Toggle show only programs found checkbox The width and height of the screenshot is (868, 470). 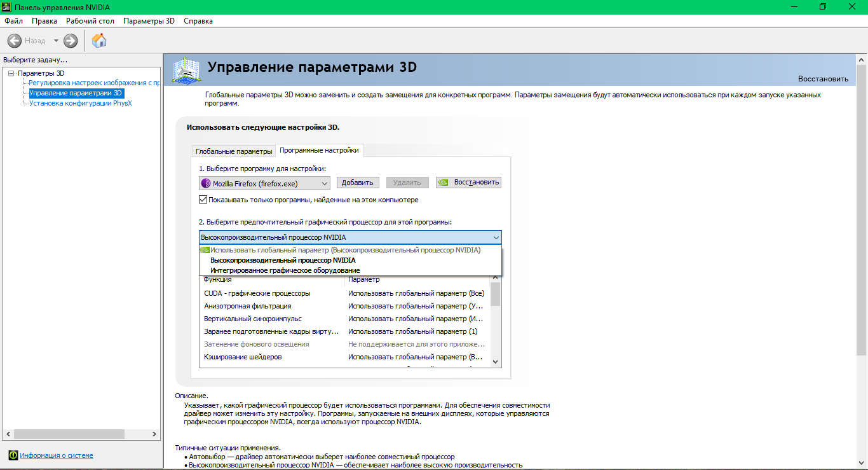click(203, 200)
